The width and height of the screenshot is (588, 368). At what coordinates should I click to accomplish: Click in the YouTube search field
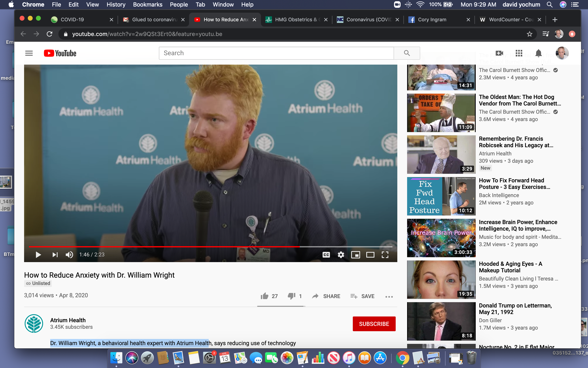276,53
